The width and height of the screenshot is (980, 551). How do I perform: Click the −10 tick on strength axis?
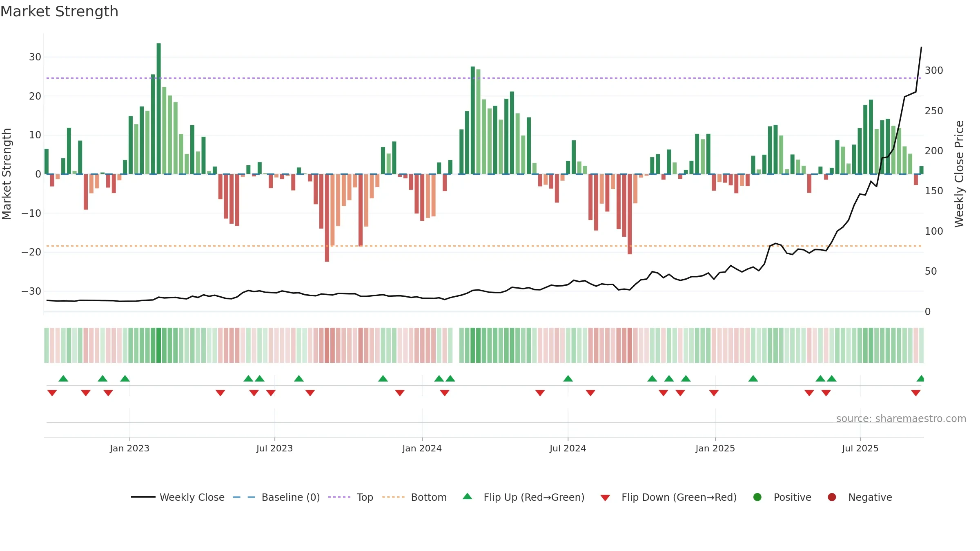(31, 213)
